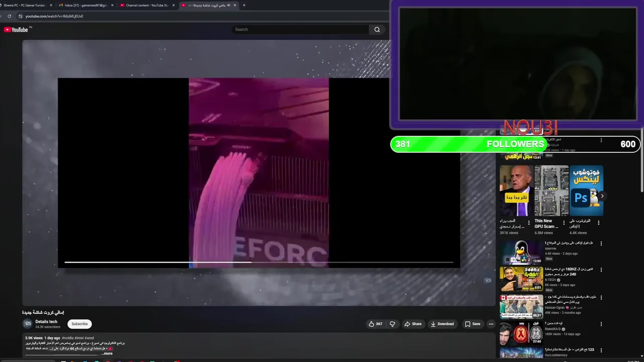Open the 240hz N TECH video thumbnail
This screenshot has height=362, width=644.
[521, 279]
